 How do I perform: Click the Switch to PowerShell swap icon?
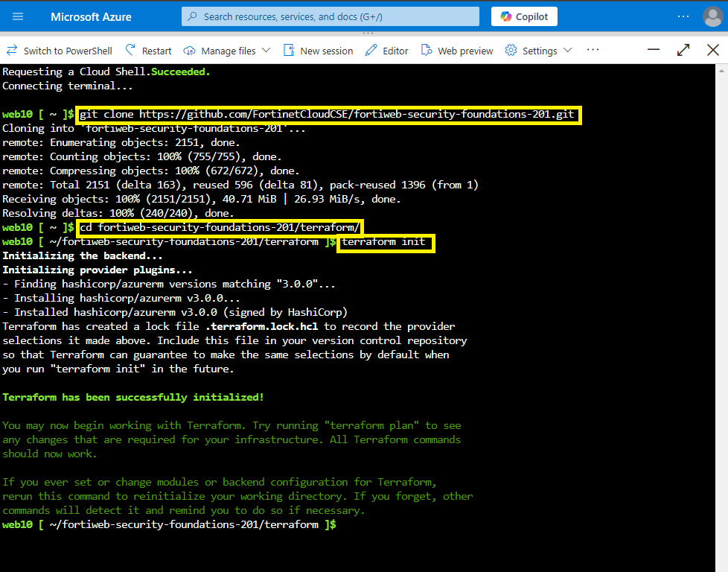(12, 50)
